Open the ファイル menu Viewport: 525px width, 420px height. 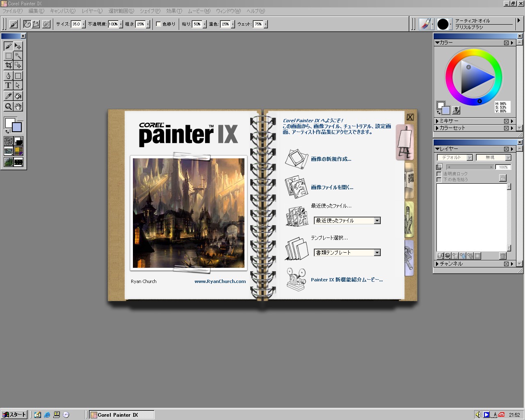pos(12,11)
